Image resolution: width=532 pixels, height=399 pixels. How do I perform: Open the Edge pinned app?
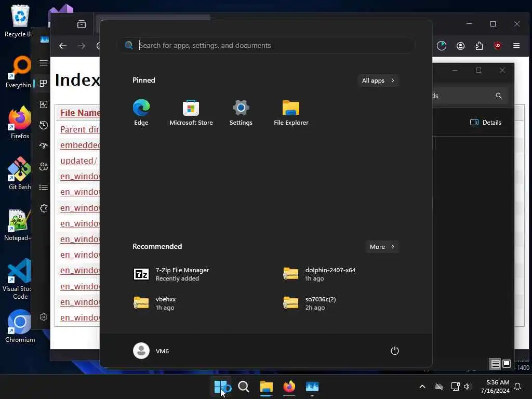click(141, 112)
